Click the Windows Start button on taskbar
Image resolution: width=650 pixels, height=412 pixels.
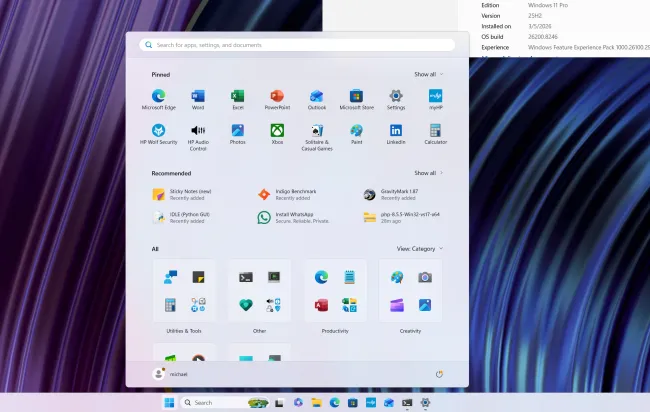click(169, 402)
